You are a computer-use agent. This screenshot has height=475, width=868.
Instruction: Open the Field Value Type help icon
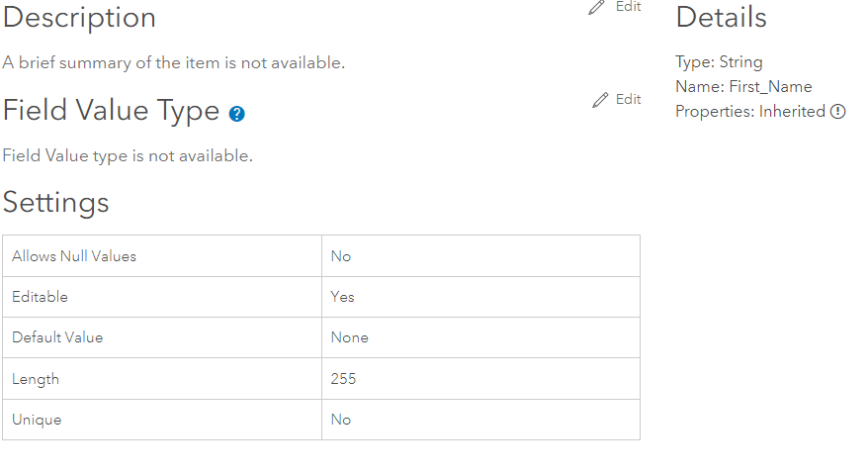click(236, 114)
